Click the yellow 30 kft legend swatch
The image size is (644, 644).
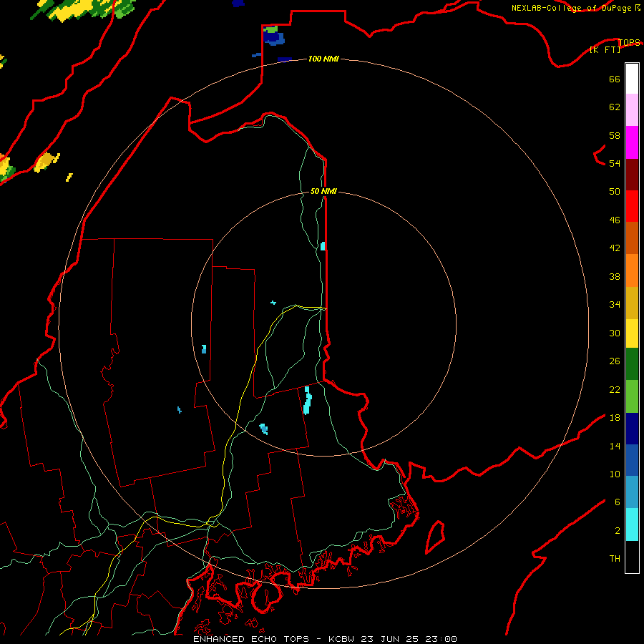tap(632, 333)
